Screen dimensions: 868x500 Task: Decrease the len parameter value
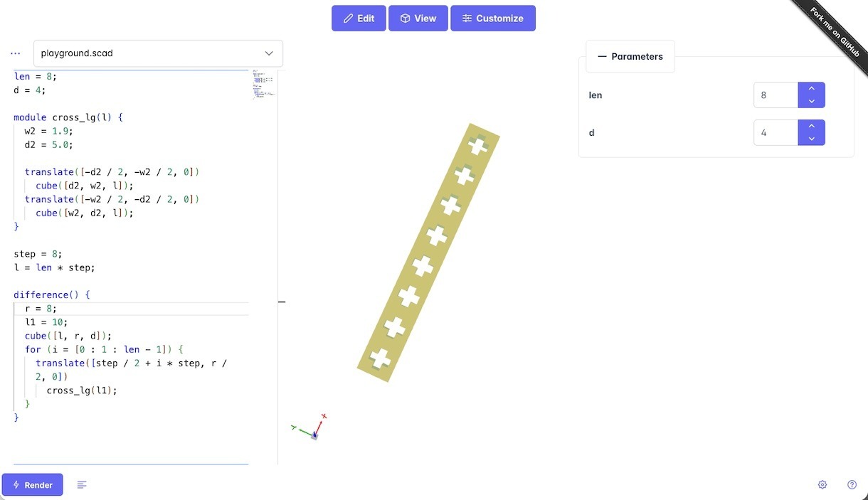pos(812,101)
